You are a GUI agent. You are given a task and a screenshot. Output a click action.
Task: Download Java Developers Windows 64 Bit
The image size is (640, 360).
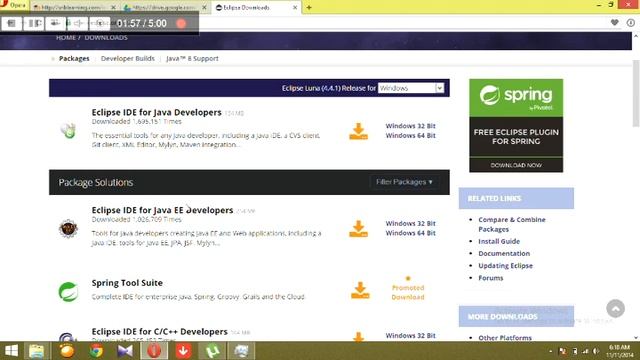tap(411, 136)
